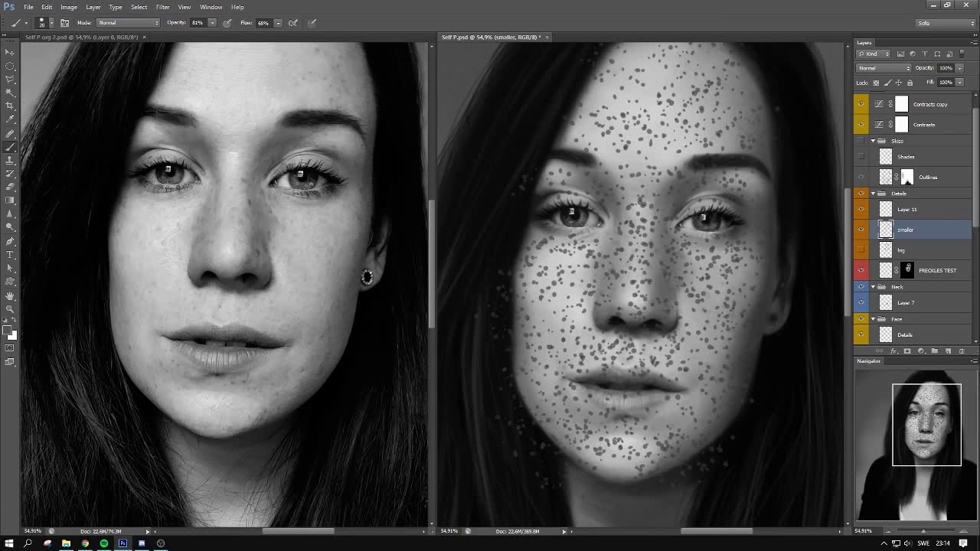
Task: Collapse the Details group
Action: tap(873, 194)
